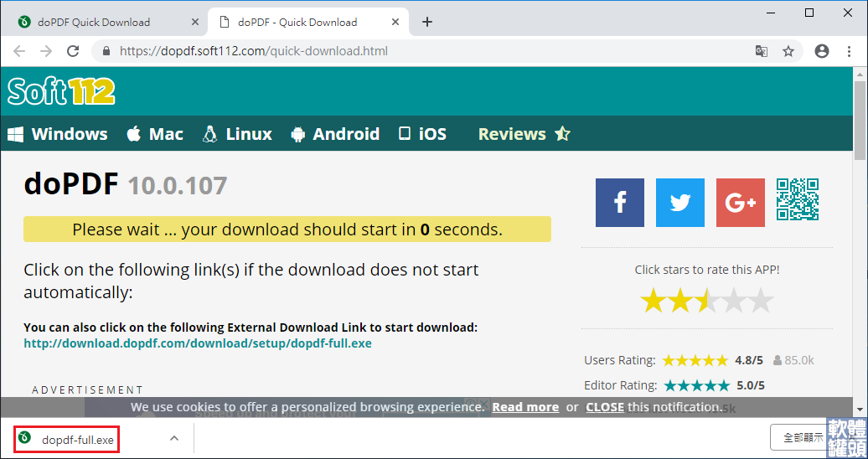868x459 pixels.
Task: Go back to the previous page
Action: pyautogui.click(x=19, y=51)
